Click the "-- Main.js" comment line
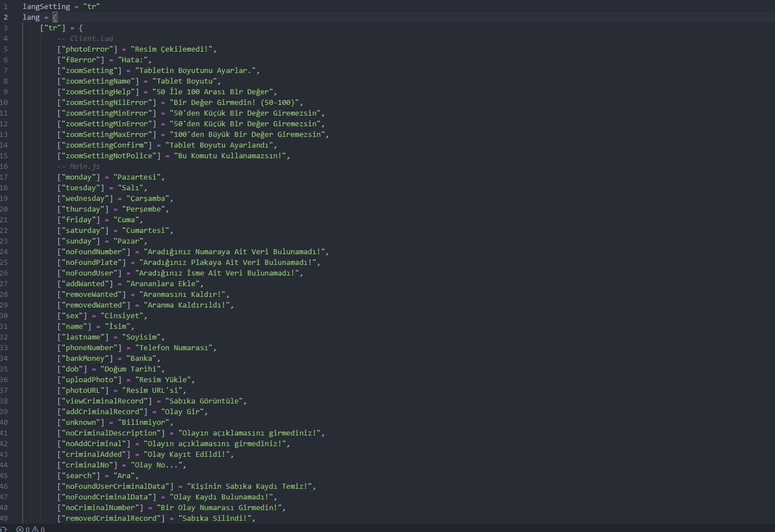The image size is (775, 532). (x=79, y=167)
